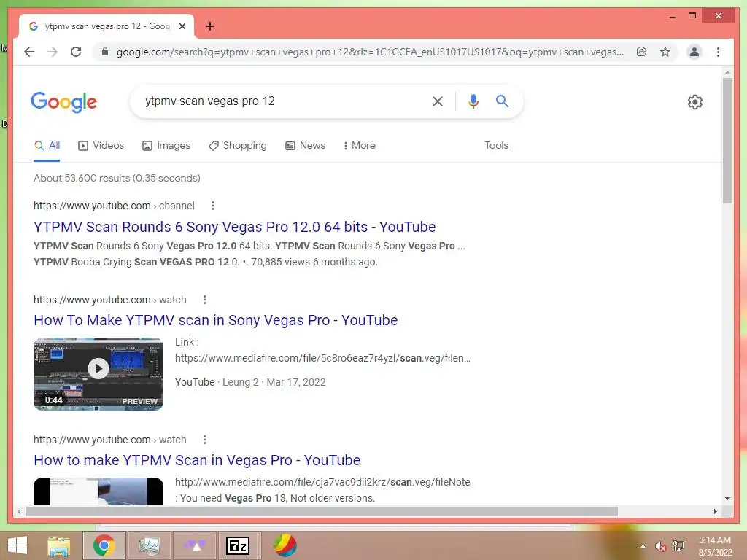Screen dimensions: 747x560
Task: Click the Google logo
Action: pos(64,102)
